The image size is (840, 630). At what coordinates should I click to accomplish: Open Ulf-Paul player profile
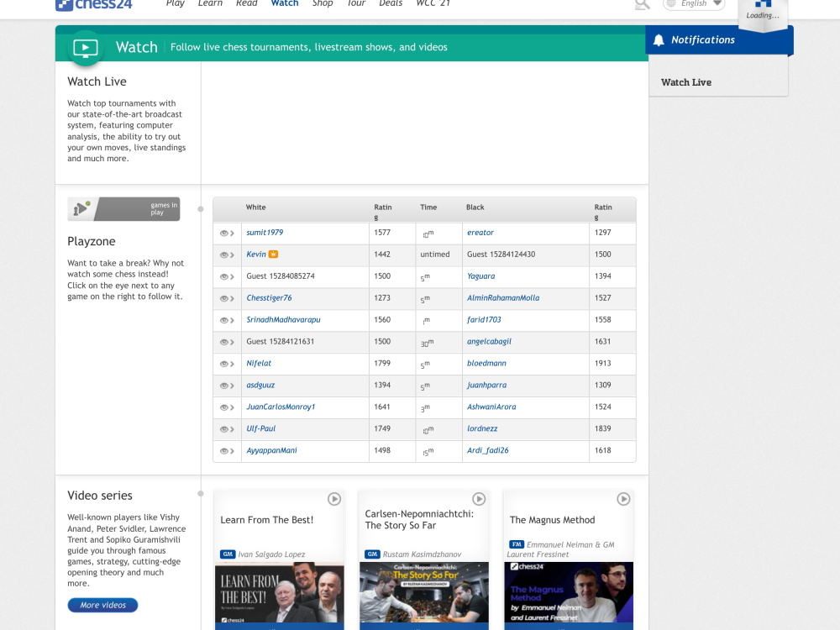pyautogui.click(x=261, y=428)
